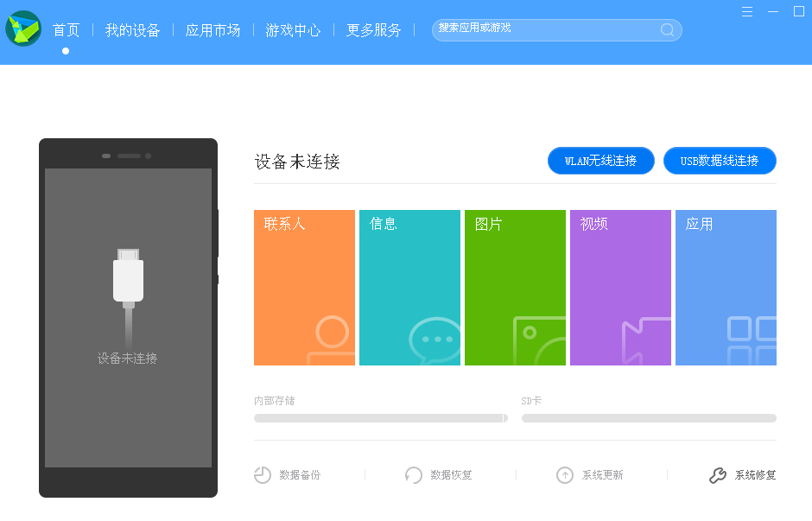Open the 联系人 (Contacts) panel

pos(304,287)
